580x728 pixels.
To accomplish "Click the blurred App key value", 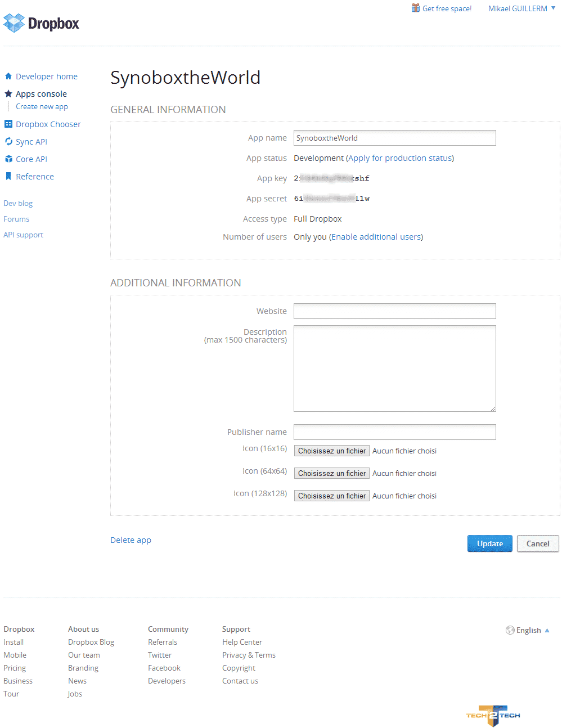I will coord(331,178).
